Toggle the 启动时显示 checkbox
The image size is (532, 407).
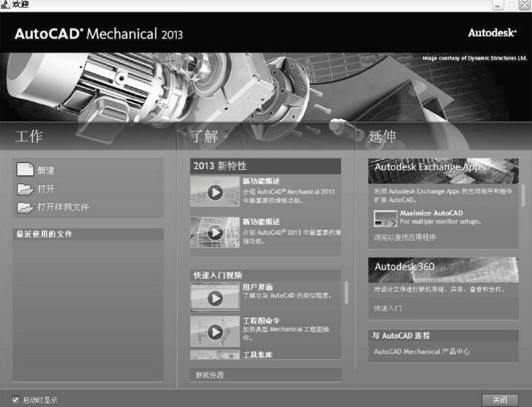pyautogui.click(x=15, y=399)
